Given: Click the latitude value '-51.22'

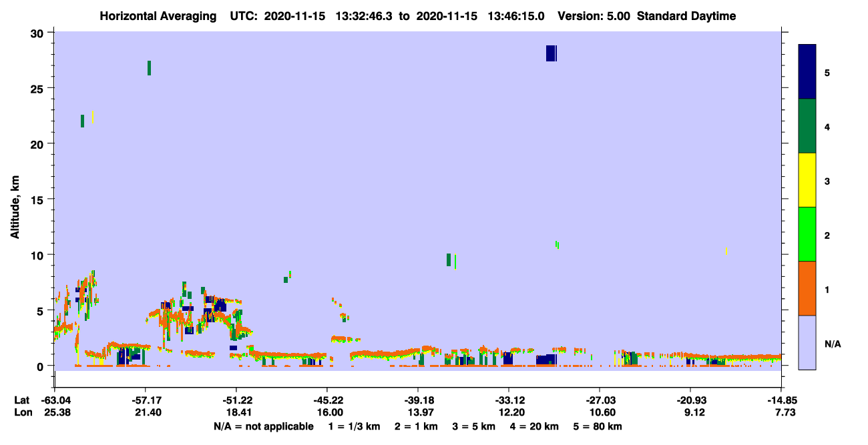Looking at the screenshot, I should 236,400.
